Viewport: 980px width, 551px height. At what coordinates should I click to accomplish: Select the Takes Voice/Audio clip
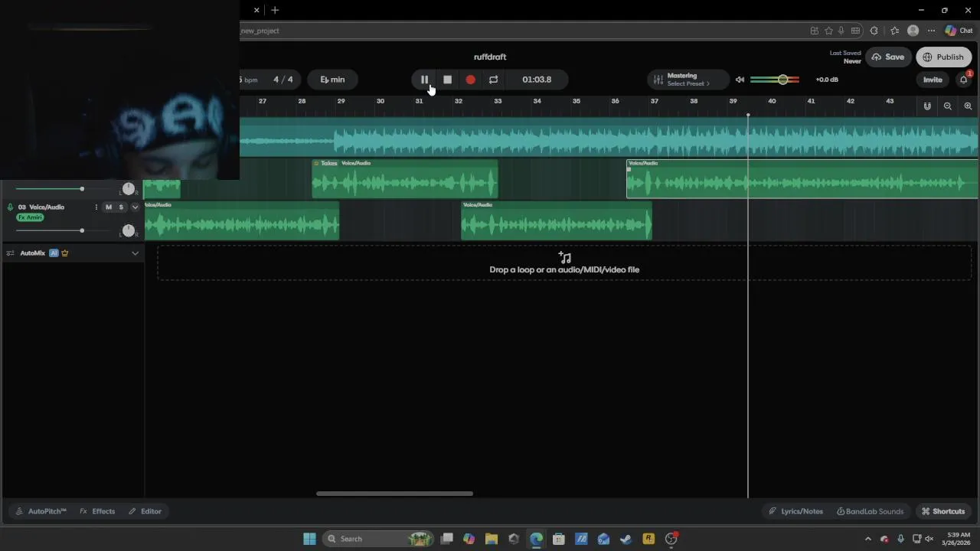tap(405, 179)
